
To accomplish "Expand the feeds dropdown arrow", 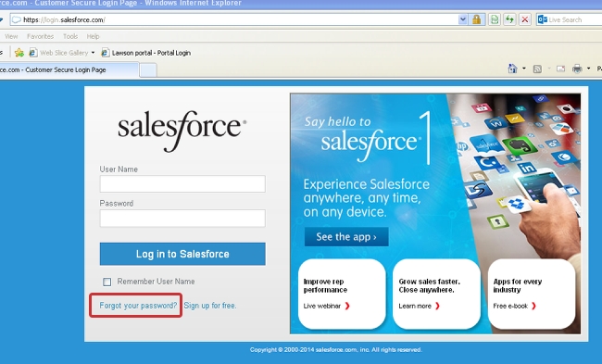I will (x=549, y=69).
